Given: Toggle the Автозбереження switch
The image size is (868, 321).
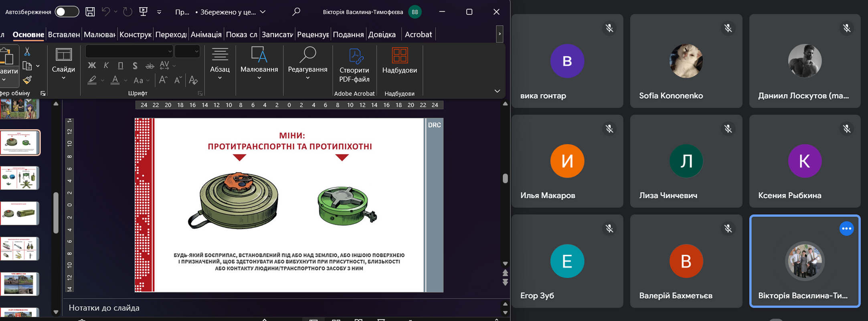Looking at the screenshot, I should coord(67,12).
